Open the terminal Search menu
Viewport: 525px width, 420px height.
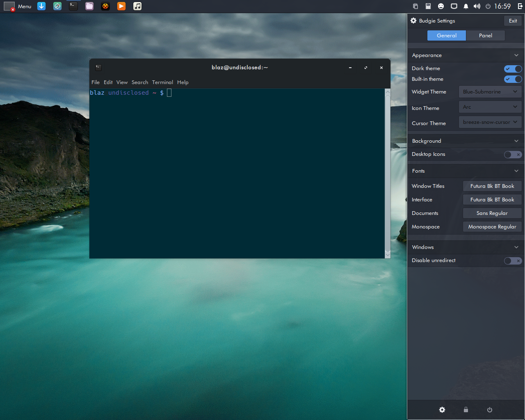(x=140, y=82)
